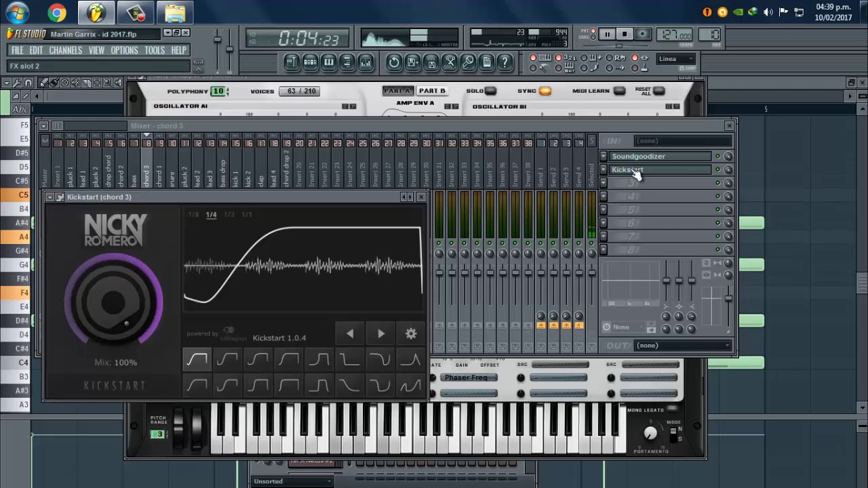Open the Step Sequencer view icon
The width and height of the screenshot is (868, 488).
coord(310,62)
